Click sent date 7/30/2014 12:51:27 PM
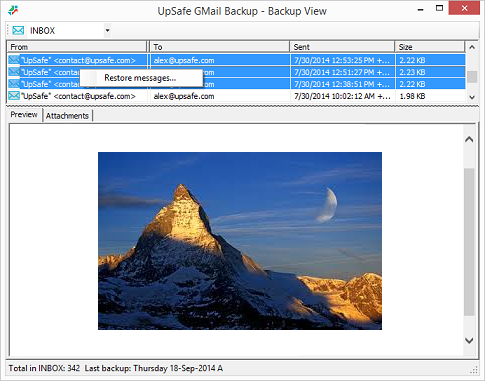Image resolution: width=485 pixels, height=381 pixels. [342, 72]
